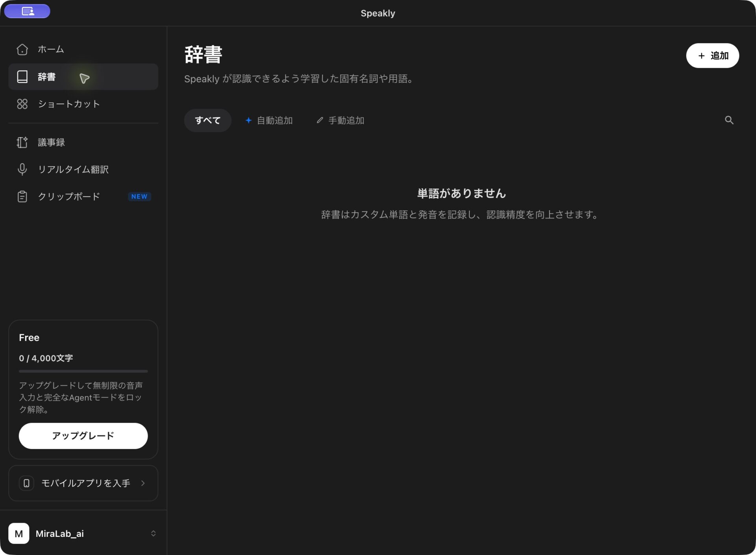Image resolution: width=756 pixels, height=555 pixels.
Task: Go to リアルタイム翻訳 in the sidebar
Action: click(x=83, y=169)
